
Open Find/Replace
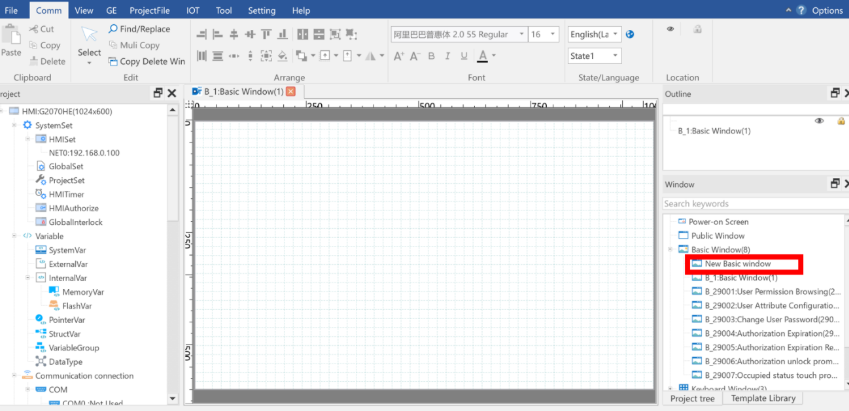click(x=139, y=29)
